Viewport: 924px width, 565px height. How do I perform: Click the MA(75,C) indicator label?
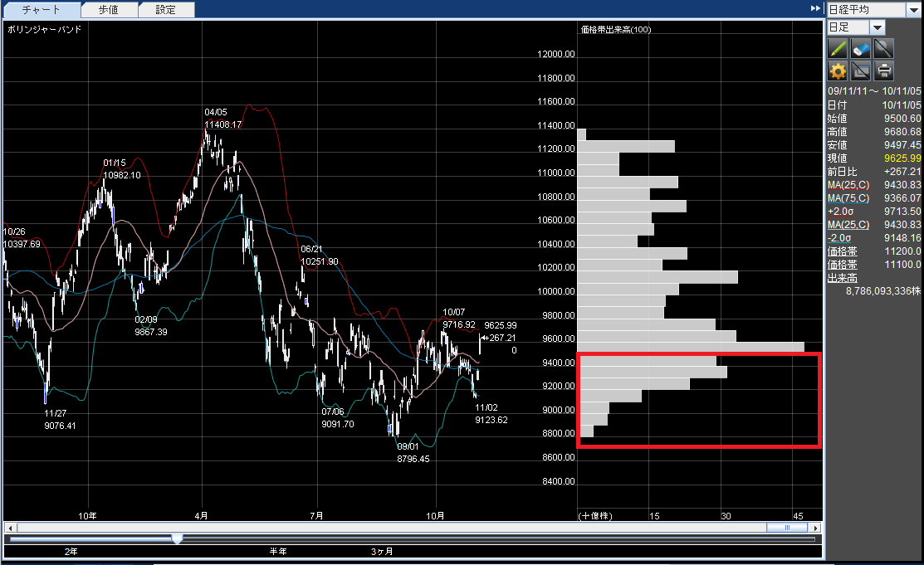[848, 198]
